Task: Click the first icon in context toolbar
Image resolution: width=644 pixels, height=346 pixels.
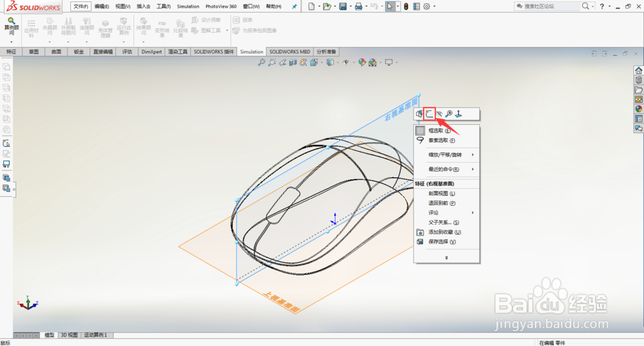Action: (419, 114)
